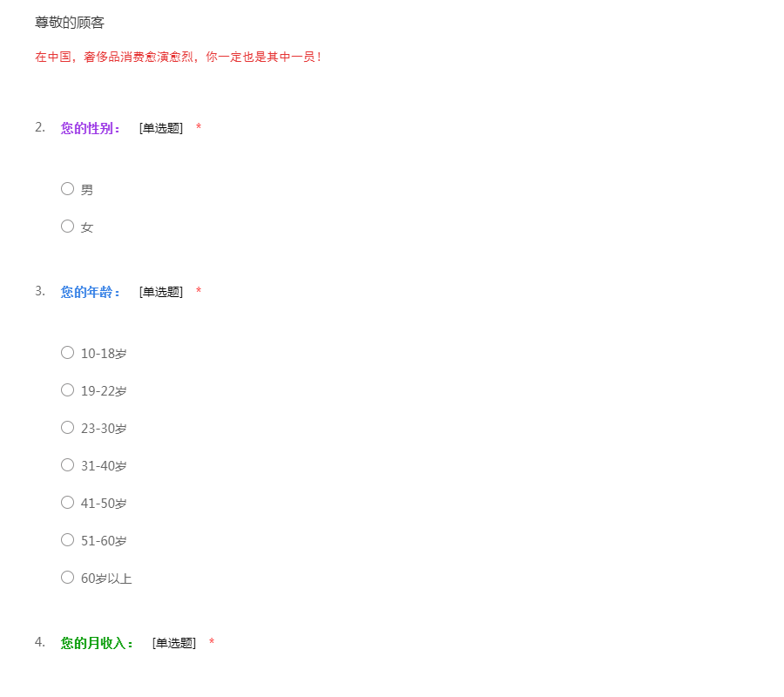Click the [单选题] tag beside 您的月收入
The height and width of the screenshot is (697, 784).
pos(174,643)
